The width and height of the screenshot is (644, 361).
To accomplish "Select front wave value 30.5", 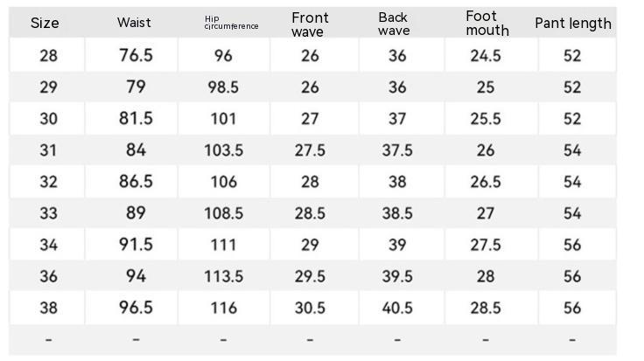I will (310, 308).
